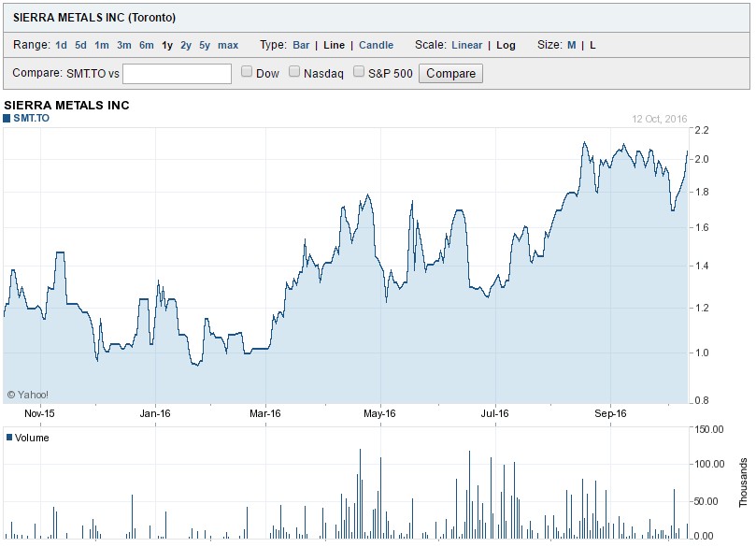The image size is (756, 547).
Task: Click the 1.4 price axis value
Action: 702,266
